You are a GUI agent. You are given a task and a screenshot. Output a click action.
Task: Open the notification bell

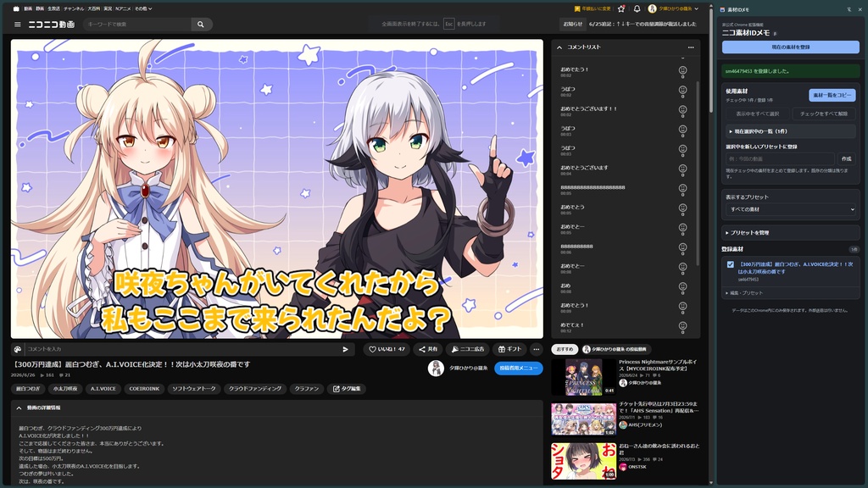tap(637, 8)
